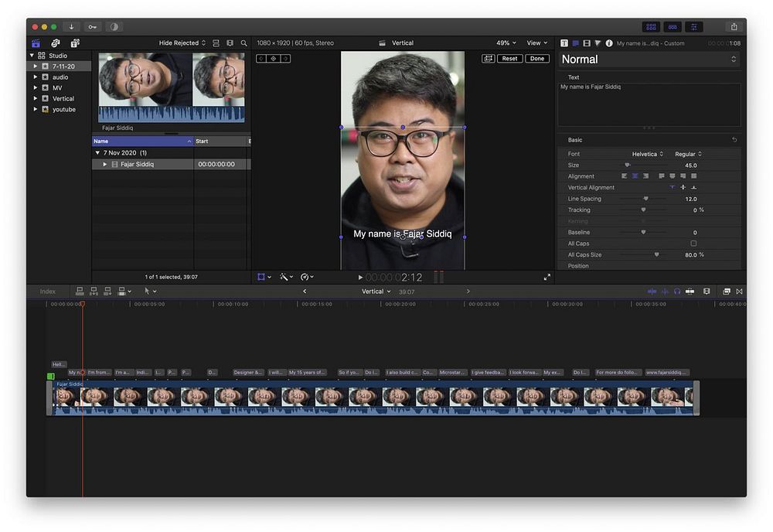Open the Titles and Generators sidebar

pyautogui.click(x=75, y=43)
